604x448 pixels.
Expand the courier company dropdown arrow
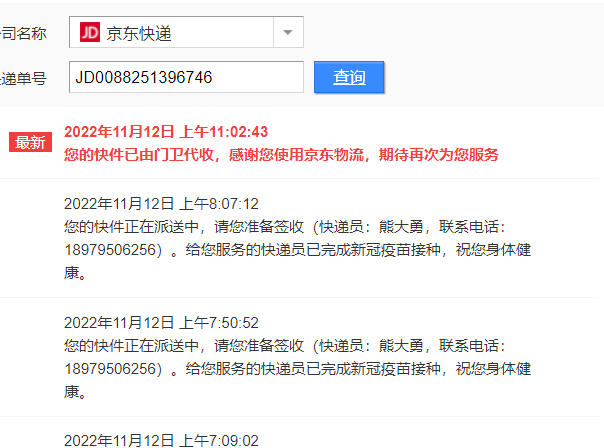[x=288, y=32]
